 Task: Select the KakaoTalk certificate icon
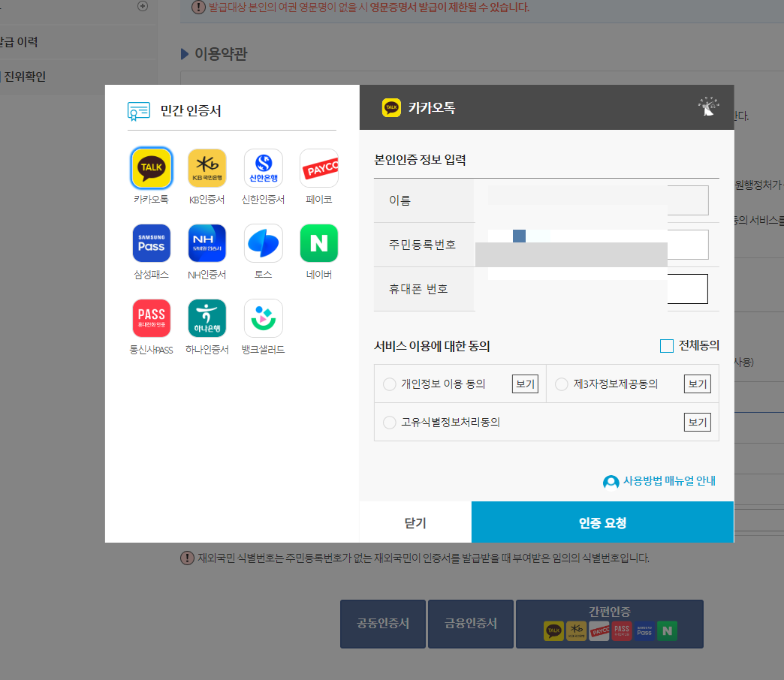pos(152,168)
